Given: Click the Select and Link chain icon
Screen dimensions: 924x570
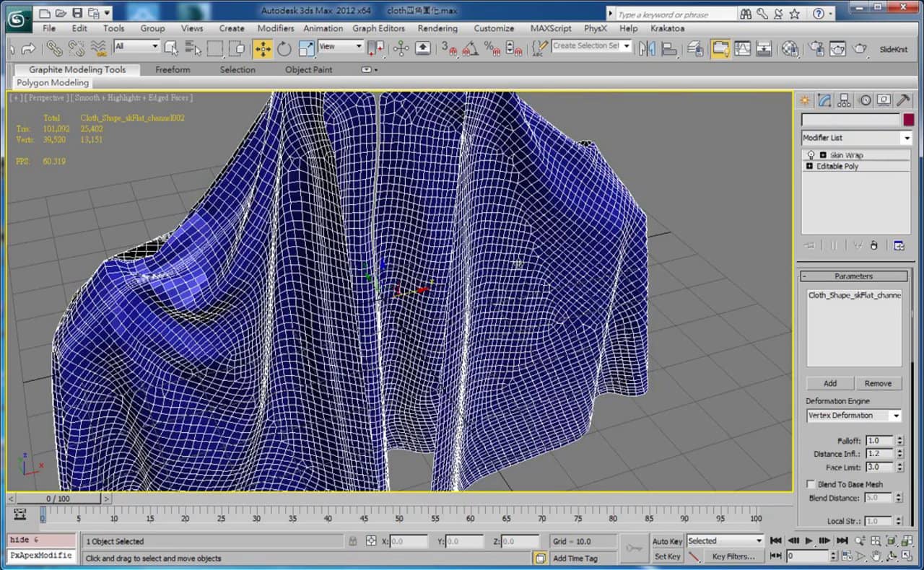Looking at the screenshot, I should [54, 49].
